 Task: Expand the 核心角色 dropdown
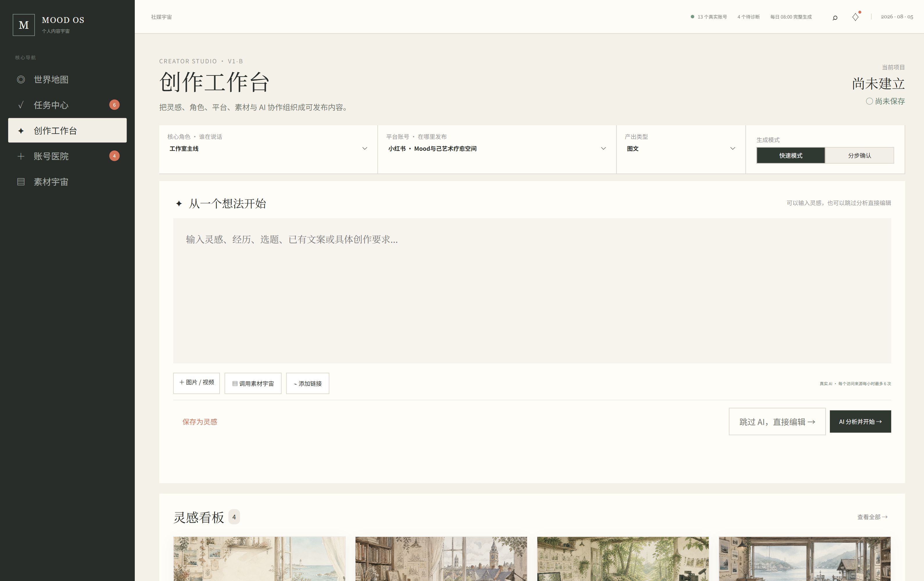tap(268, 148)
